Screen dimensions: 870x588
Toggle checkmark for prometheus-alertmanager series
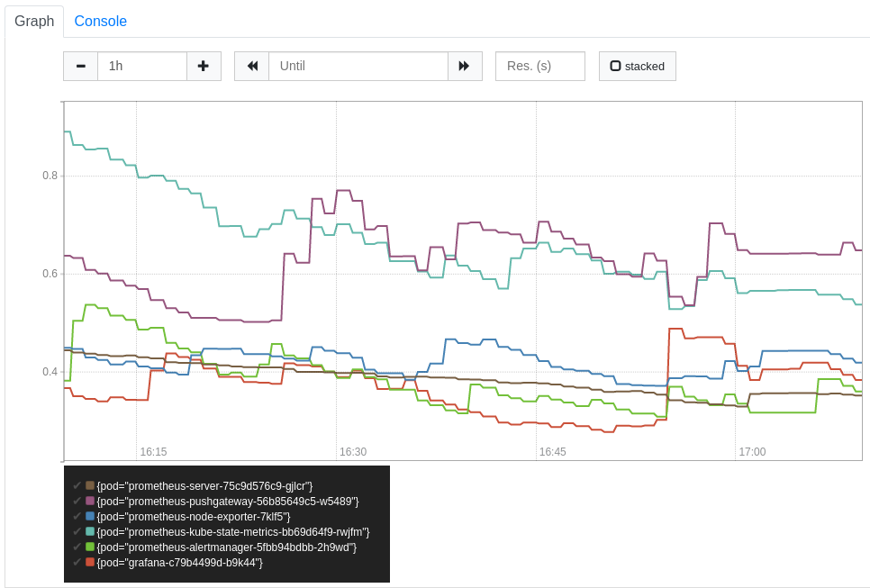pyautogui.click(x=77, y=547)
